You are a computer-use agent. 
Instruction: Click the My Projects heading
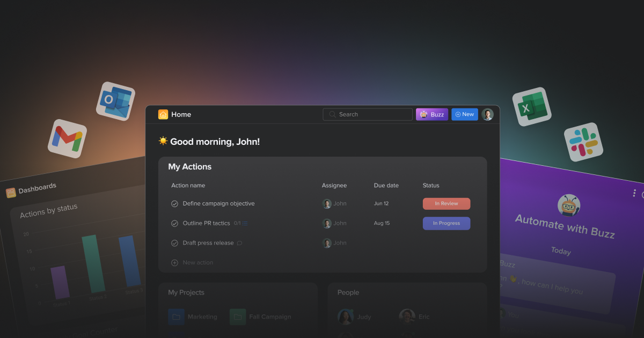point(186,292)
